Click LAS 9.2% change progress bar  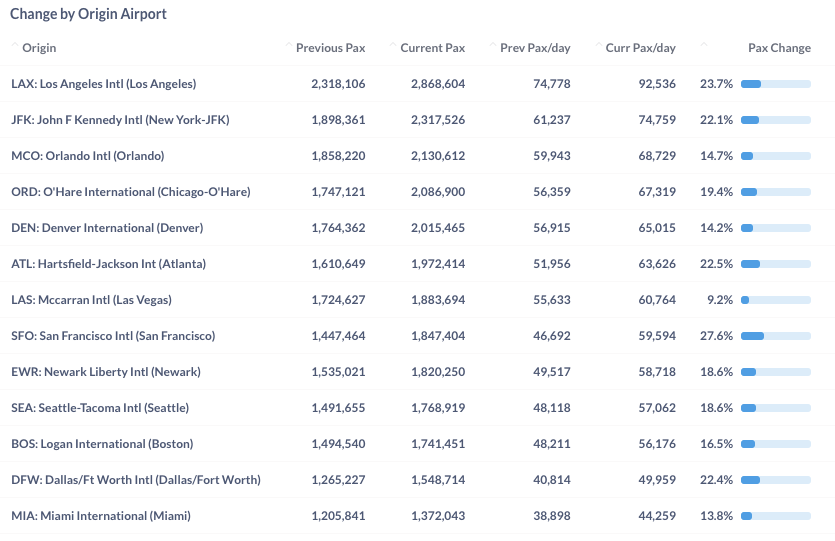[x=776, y=300]
